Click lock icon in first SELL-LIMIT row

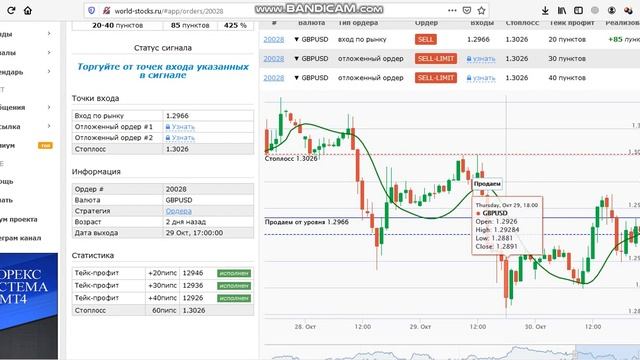(x=469, y=59)
